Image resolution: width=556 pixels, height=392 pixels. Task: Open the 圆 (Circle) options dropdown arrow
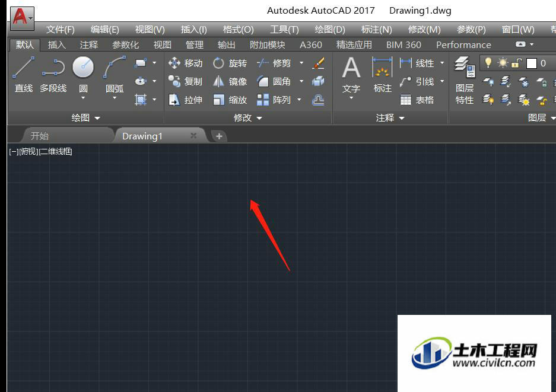(x=83, y=98)
